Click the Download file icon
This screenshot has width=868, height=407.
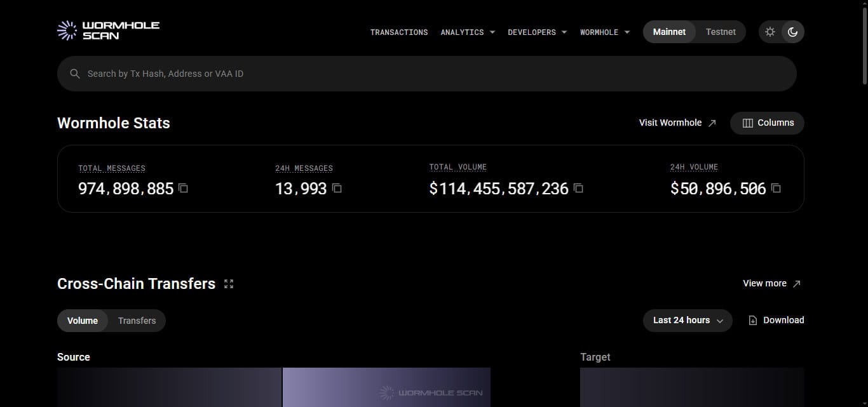[753, 321]
